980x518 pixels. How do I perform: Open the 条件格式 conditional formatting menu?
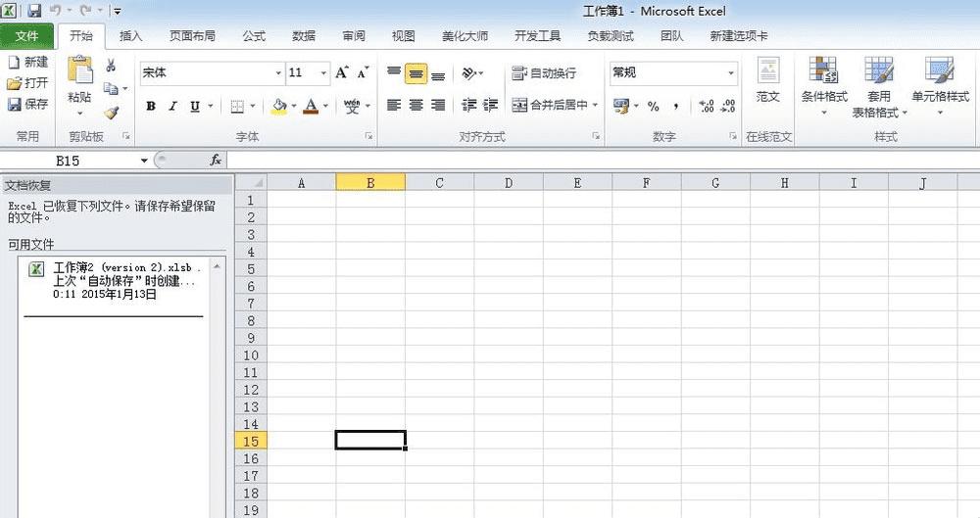pos(824,86)
